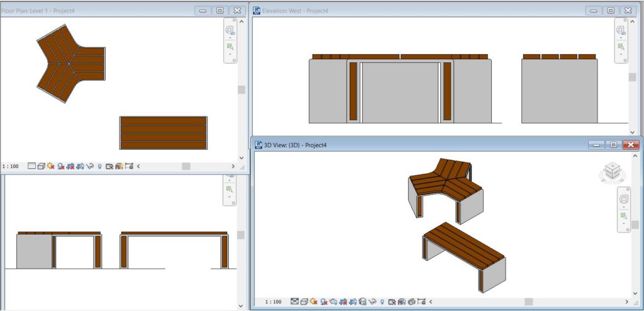Expand zoom options arrow in 3D navigation bar
Image resolution: width=644 pixels, height=311 pixels.
[623, 223]
